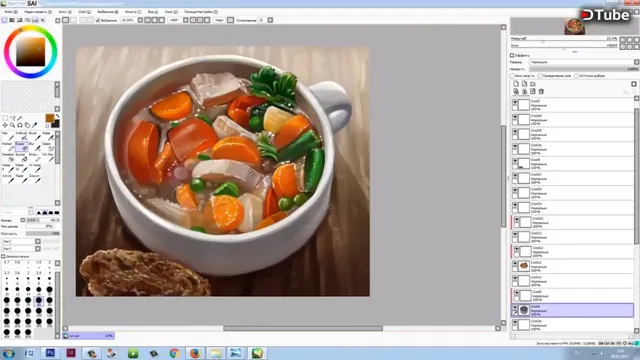The height and width of the screenshot is (360, 640).
Task: Toggle the Дополнительно checkbox in brush settings
Action: [3, 256]
